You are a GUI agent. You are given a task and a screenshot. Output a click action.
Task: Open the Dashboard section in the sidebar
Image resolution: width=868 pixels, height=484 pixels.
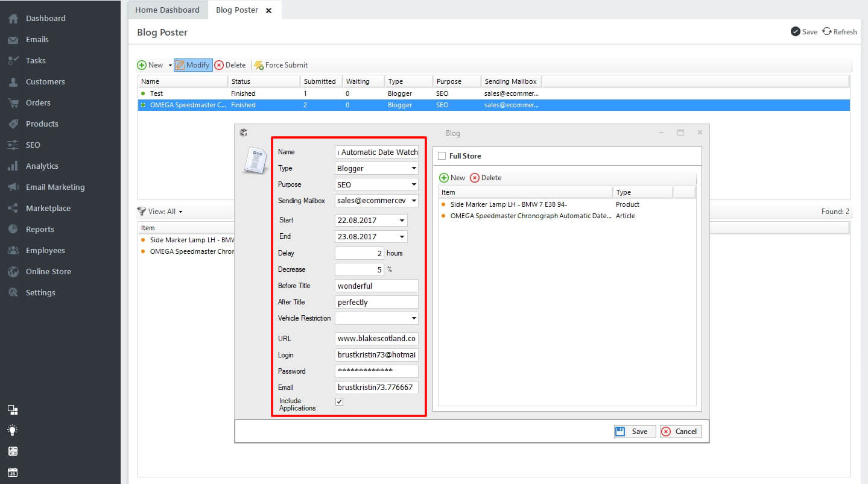(45, 18)
